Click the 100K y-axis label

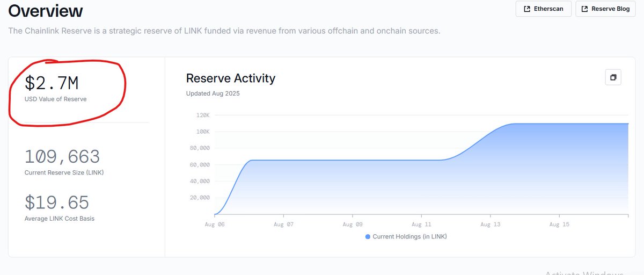pos(202,132)
